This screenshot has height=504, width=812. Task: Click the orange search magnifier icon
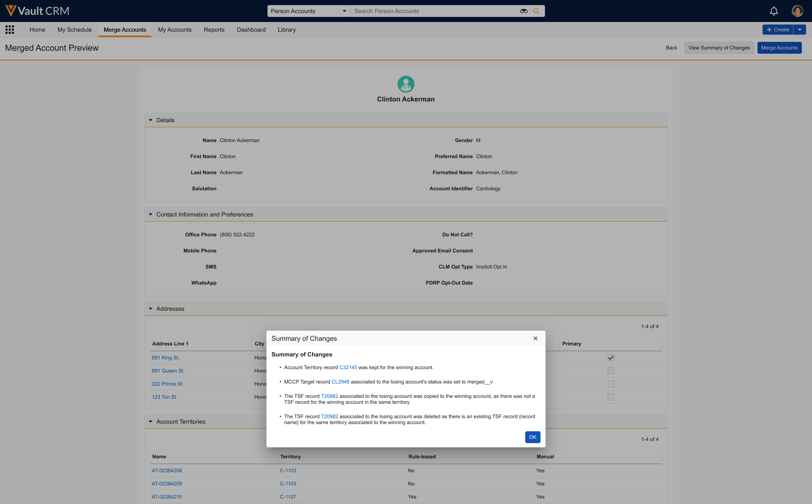(x=536, y=11)
